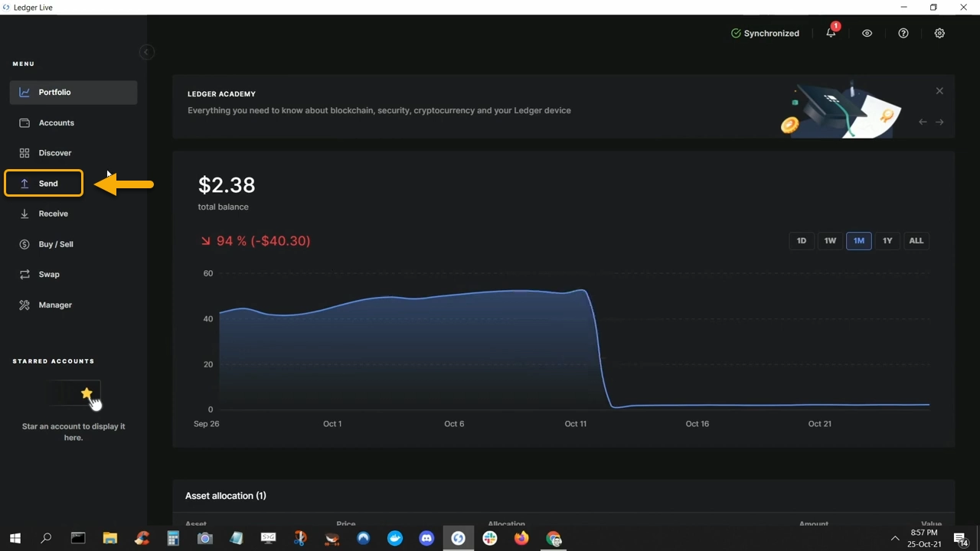Open Portfolio in the sidebar menu
Image resolution: width=980 pixels, height=551 pixels.
point(73,93)
